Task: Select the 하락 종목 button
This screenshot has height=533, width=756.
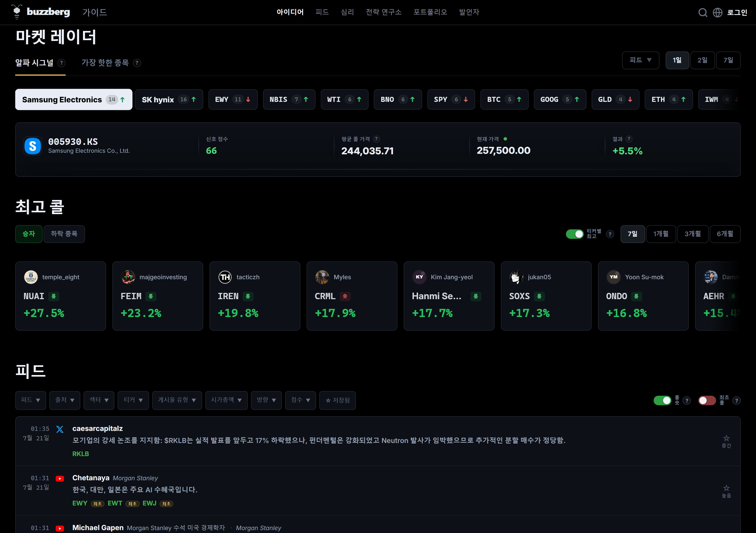Action: [x=64, y=234]
